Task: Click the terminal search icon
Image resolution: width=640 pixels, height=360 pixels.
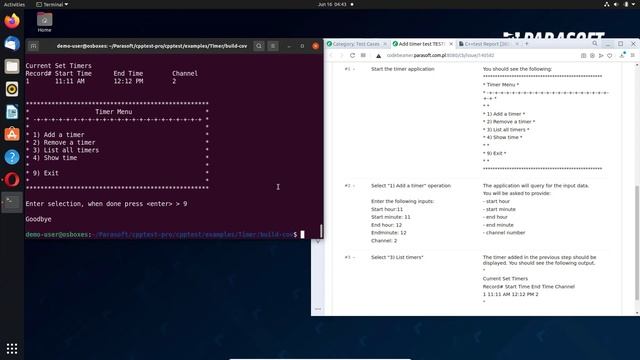Action: click(259, 46)
